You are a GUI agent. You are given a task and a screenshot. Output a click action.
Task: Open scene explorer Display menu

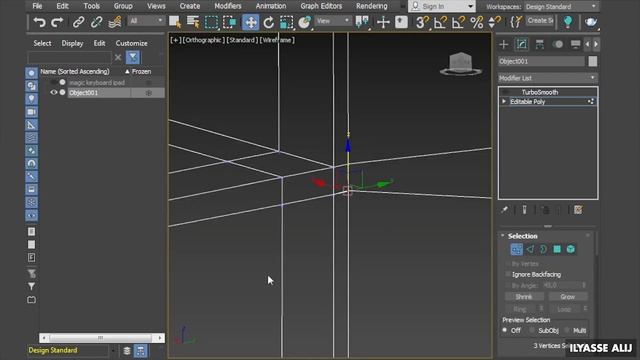(x=72, y=43)
